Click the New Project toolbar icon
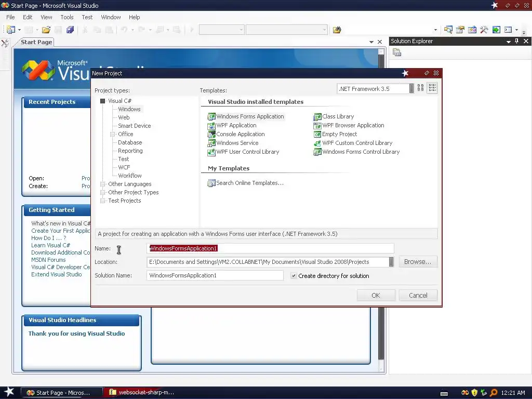The width and height of the screenshot is (532, 399). pos(10,30)
